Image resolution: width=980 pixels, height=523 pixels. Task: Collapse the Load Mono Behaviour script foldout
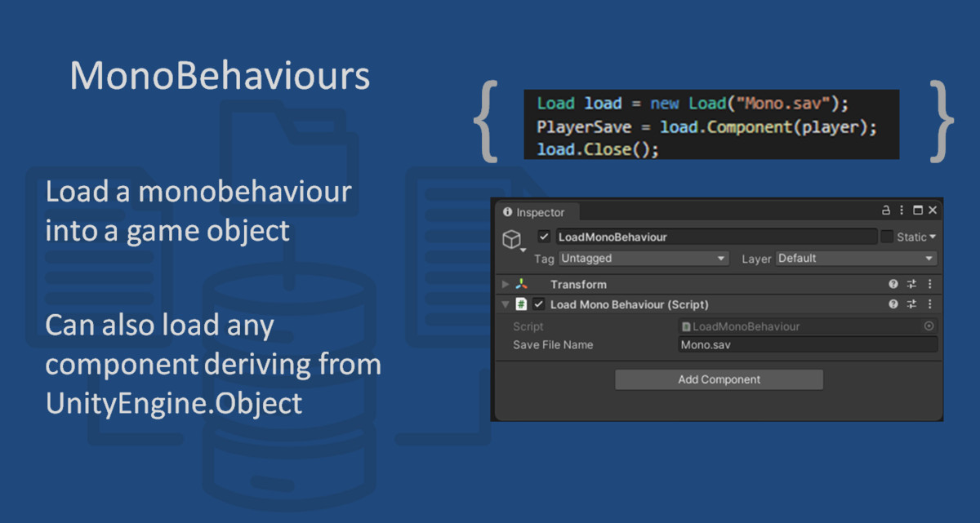[x=506, y=304]
